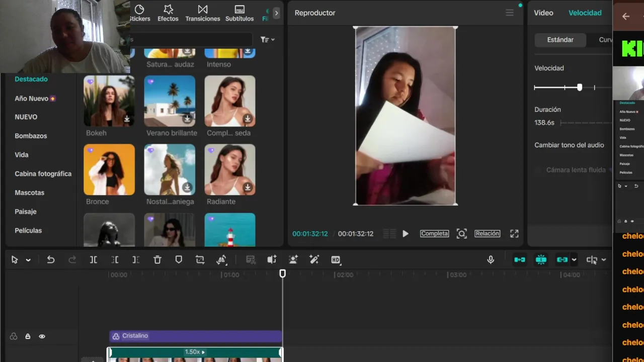
Task: Toggle auto snapping on timeline
Action: coord(541,260)
